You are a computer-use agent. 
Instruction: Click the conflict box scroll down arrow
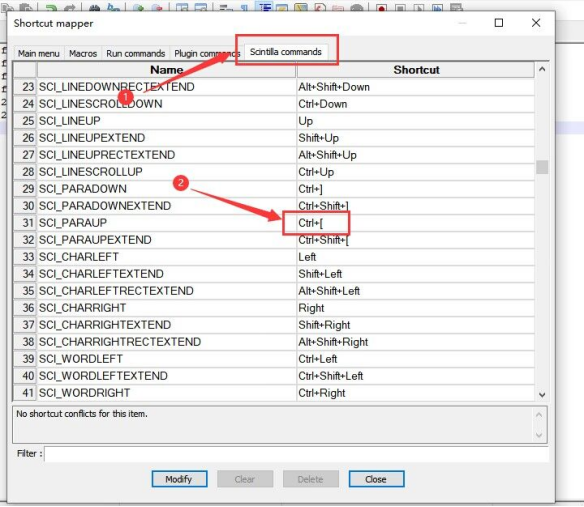coord(539,435)
